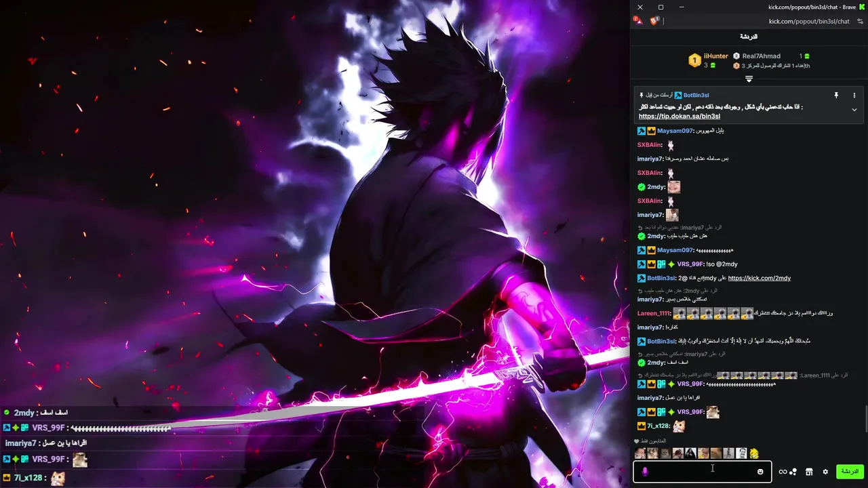The height and width of the screenshot is (488, 868).
Task: Collapse pinned message with chevron
Action: tap(854, 110)
